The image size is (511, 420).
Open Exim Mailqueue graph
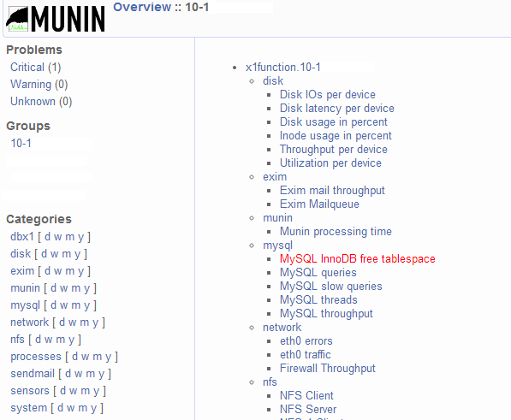coord(319,204)
